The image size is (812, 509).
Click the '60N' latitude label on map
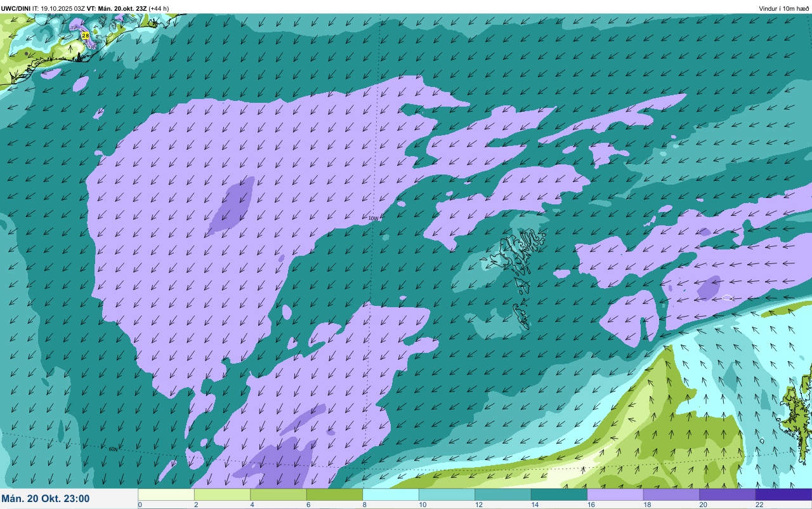[113, 449]
